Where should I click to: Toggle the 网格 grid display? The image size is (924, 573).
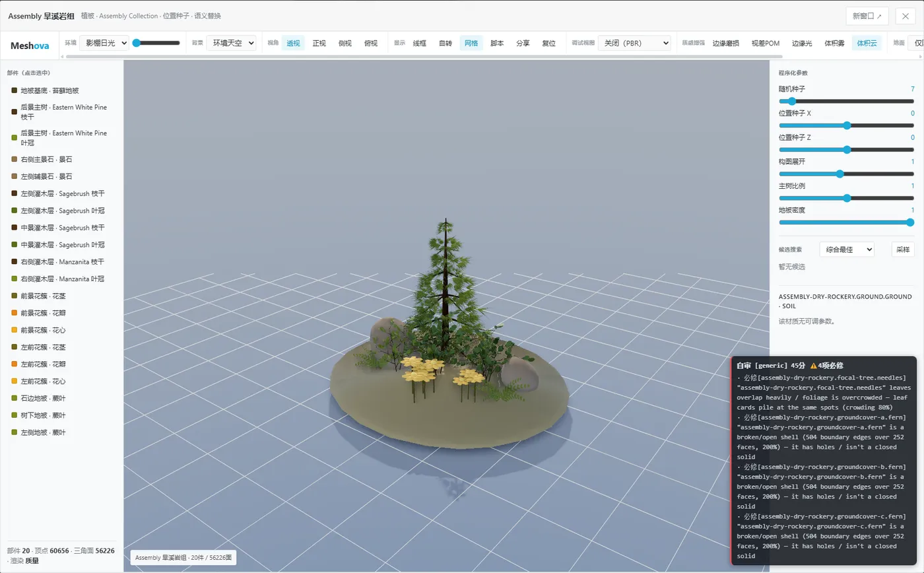point(471,43)
